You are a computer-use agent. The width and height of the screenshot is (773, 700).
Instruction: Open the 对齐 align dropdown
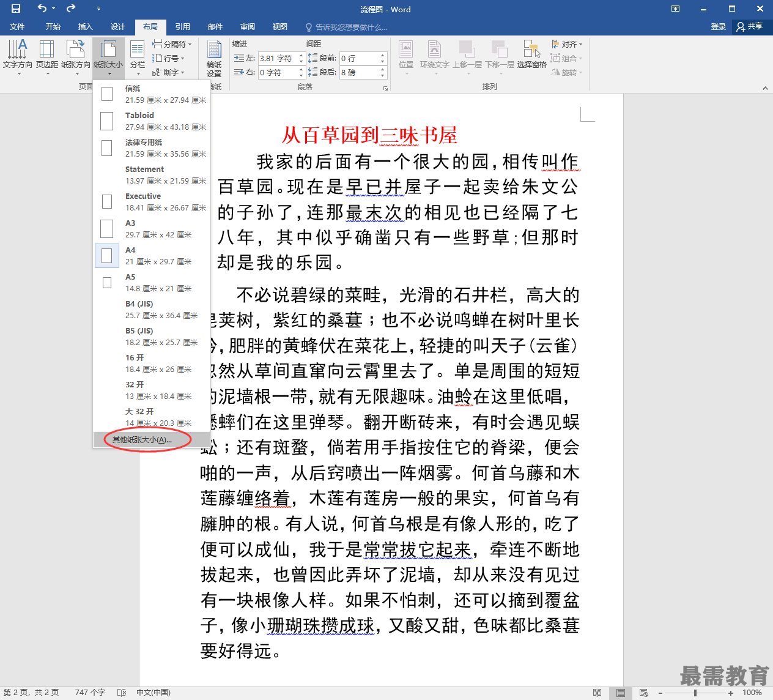(x=567, y=44)
